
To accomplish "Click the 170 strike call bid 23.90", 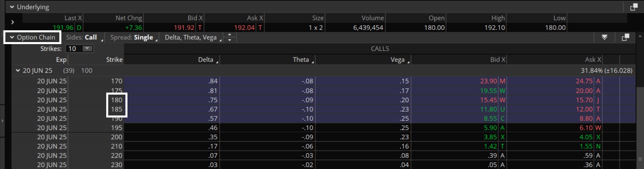I will [489, 81].
